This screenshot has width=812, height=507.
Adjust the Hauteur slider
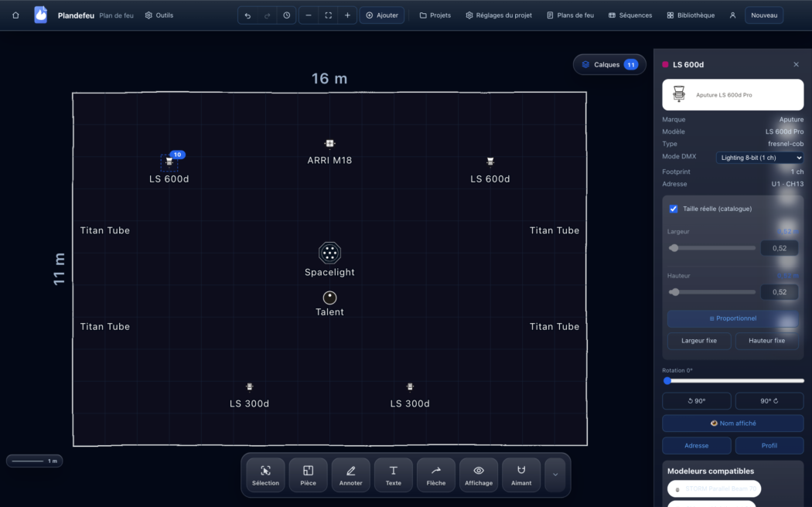point(711,292)
